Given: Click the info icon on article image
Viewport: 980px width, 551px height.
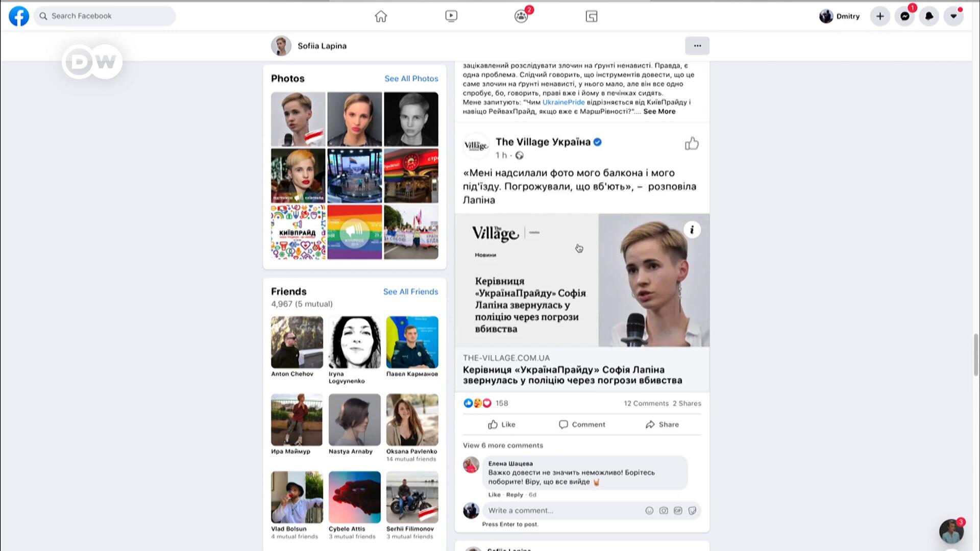Looking at the screenshot, I should coord(692,230).
